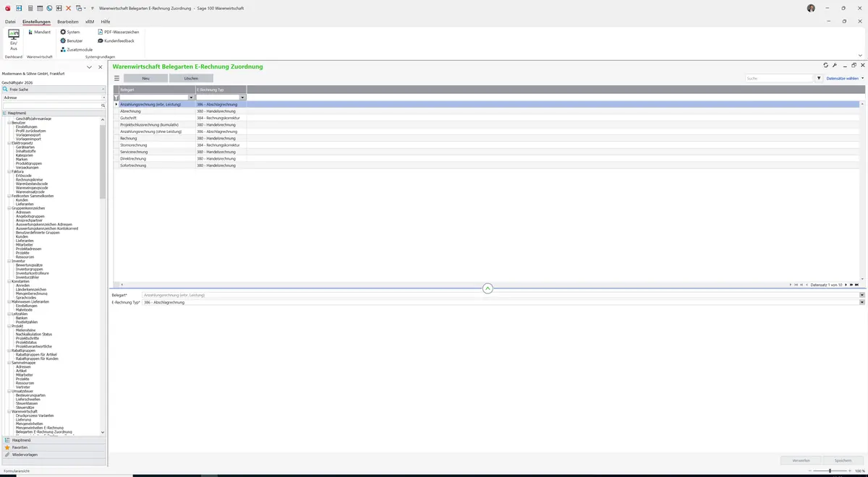Open the wrench tools icon in form header
The image size is (868, 477).
(x=835, y=66)
